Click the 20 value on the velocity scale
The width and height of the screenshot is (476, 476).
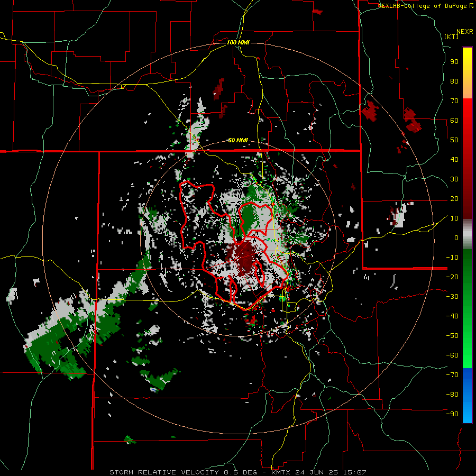pyautogui.click(x=454, y=198)
